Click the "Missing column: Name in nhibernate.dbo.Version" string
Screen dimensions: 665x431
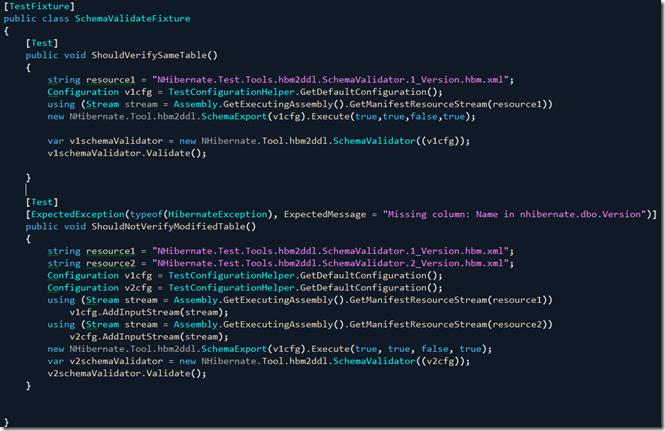coord(514,214)
